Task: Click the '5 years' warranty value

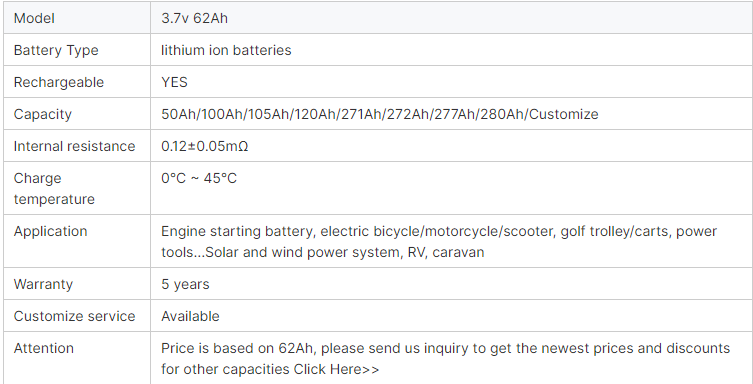Action: [x=185, y=284]
